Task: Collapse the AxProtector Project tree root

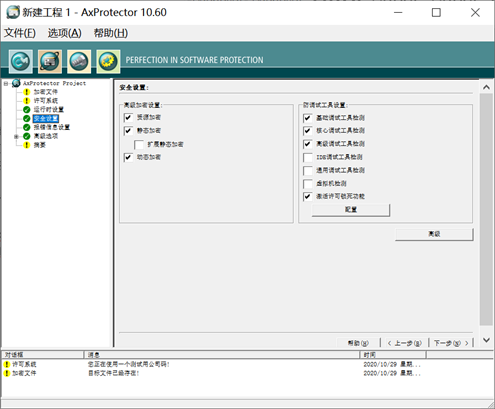Action: coord(6,83)
